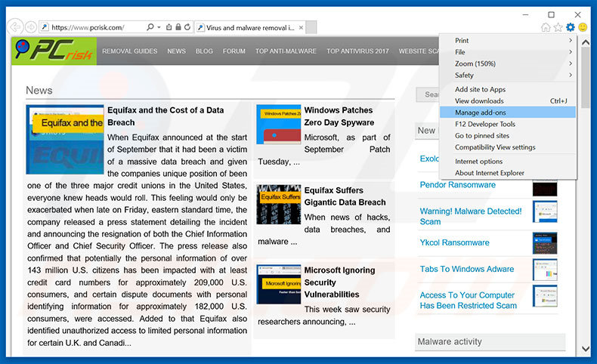
Task: Expand the Print submenu arrow
Action: [571, 40]
